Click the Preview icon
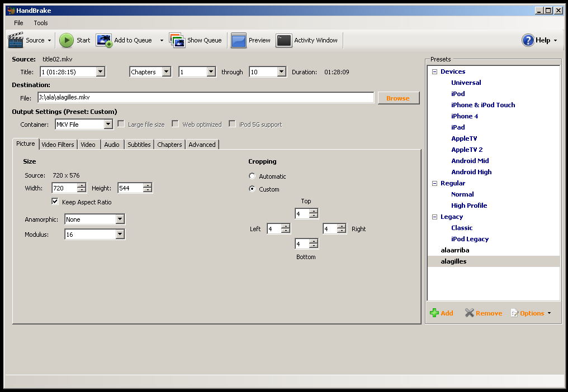This screenshot has height=392, width=568. coord(239,40)
